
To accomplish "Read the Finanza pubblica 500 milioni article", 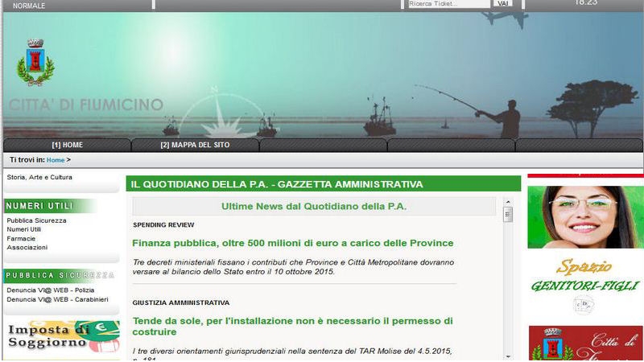I will point(293,243).
